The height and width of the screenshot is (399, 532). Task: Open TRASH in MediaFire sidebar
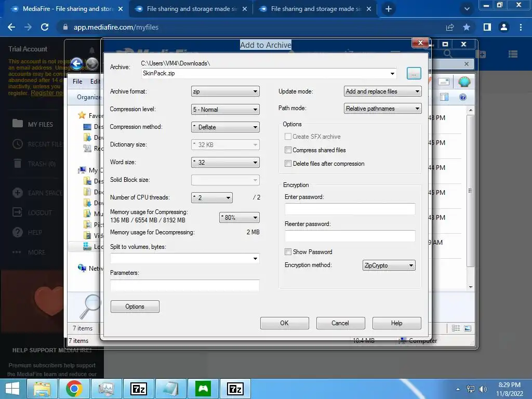coord(34,164)
